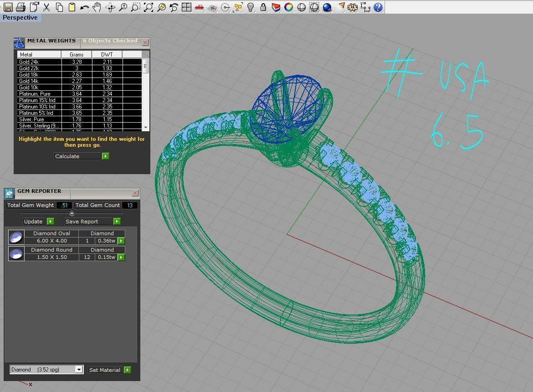Click the wireframe sphere display icon
Viewport: 533px width, 392px height.
coord(314,7)
